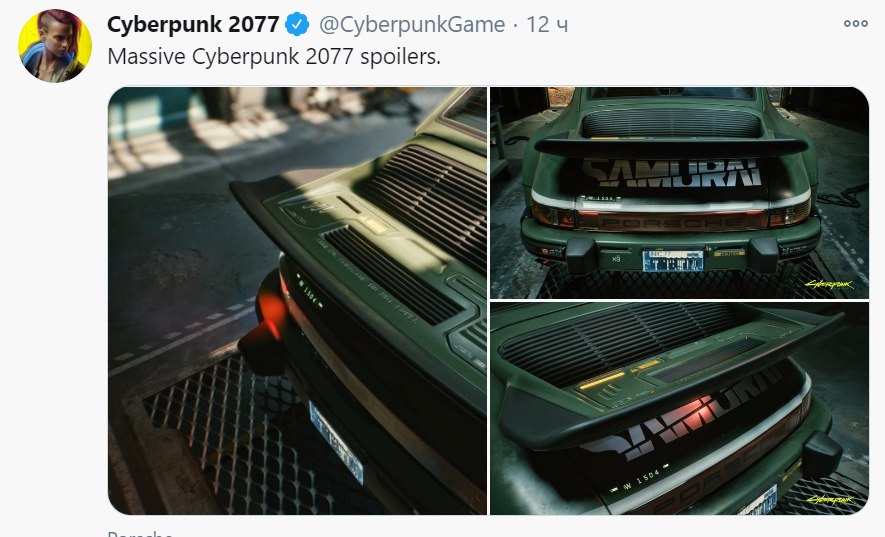The width and height of the screenshot is (885, 537).
Task: Click the tweet text about massive spoilers
Action: pyautogui.click(x=274, y=56)
